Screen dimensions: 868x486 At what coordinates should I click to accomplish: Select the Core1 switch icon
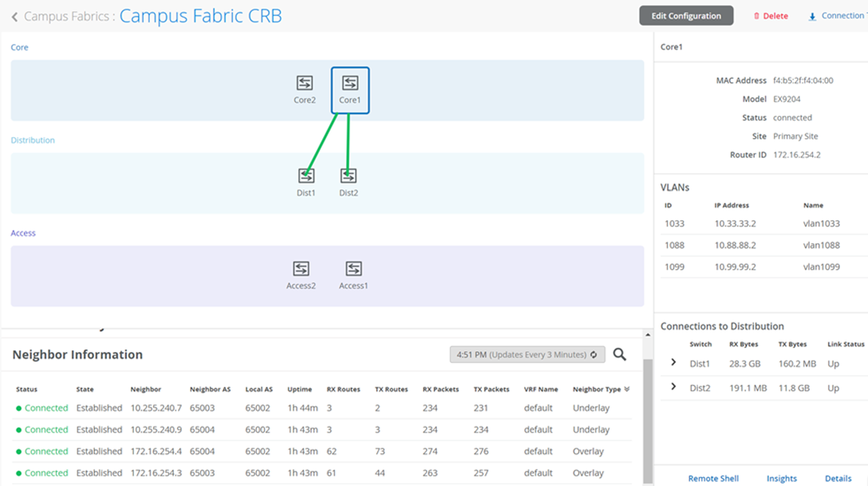click(350, 83)
